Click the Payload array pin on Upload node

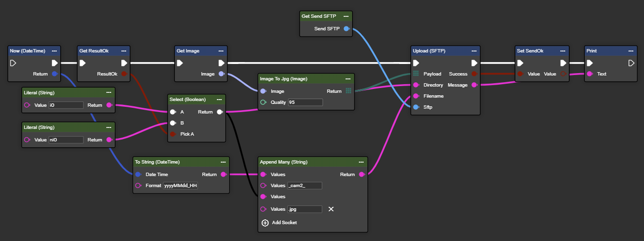[415, 74]
